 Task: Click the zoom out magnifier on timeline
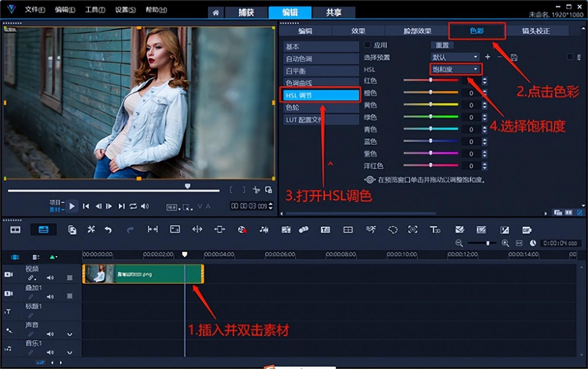point(459,243)
